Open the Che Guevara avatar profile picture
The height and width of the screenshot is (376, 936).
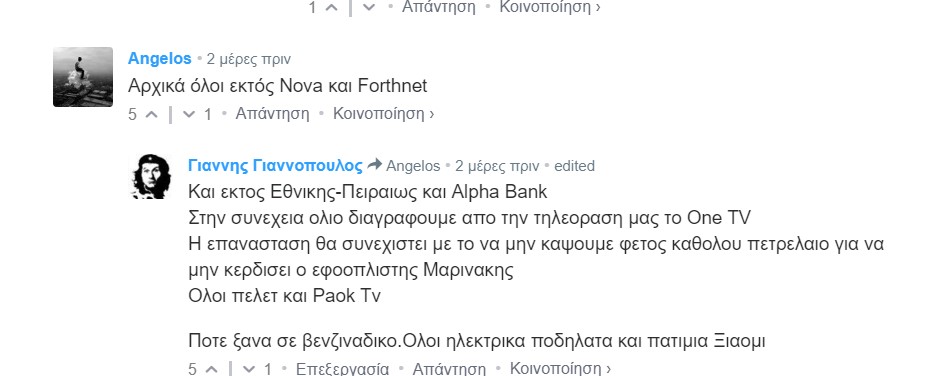click(x=151, y=176)
